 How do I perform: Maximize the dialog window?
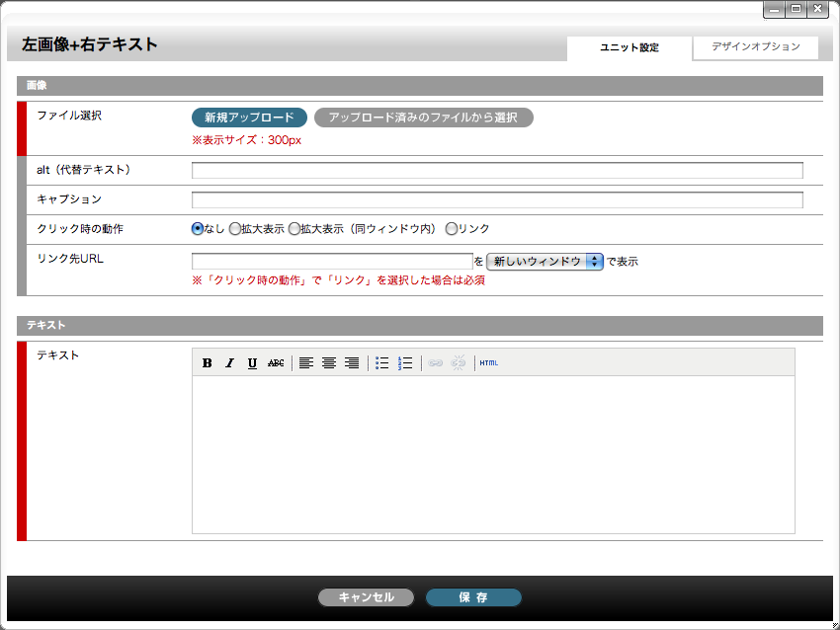pyautogui.click(x=797, y=9)
